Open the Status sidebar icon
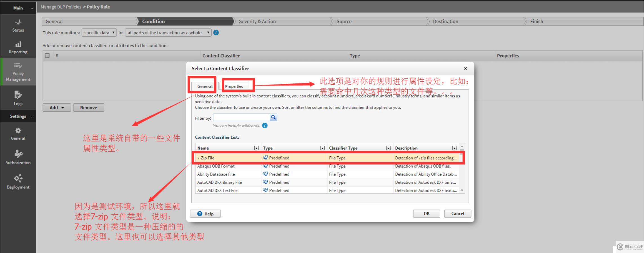 click(x=18, y=23)
